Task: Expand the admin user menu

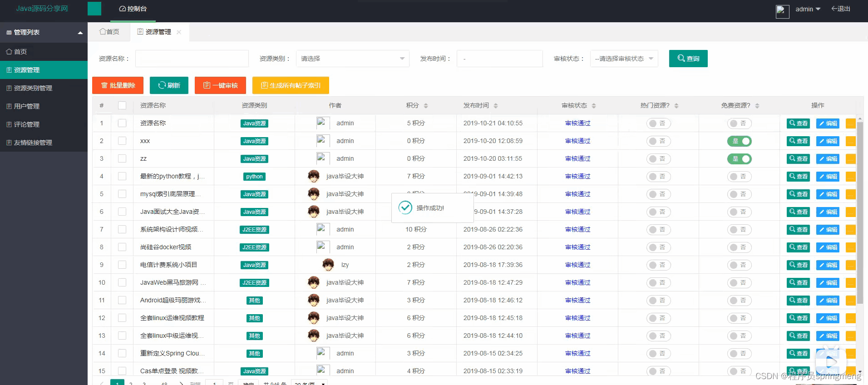Action: (x=808, y=9)
